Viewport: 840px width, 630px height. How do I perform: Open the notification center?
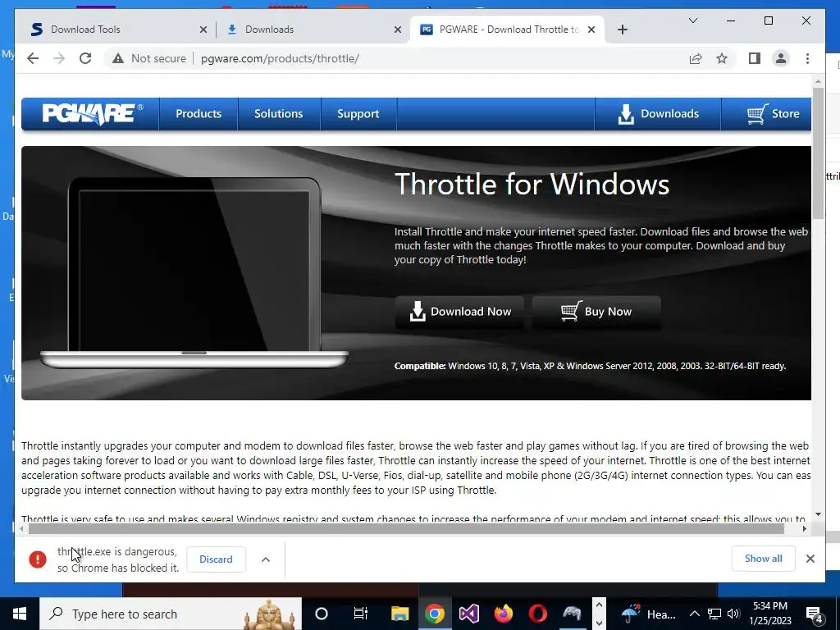[x=814, y=614]
